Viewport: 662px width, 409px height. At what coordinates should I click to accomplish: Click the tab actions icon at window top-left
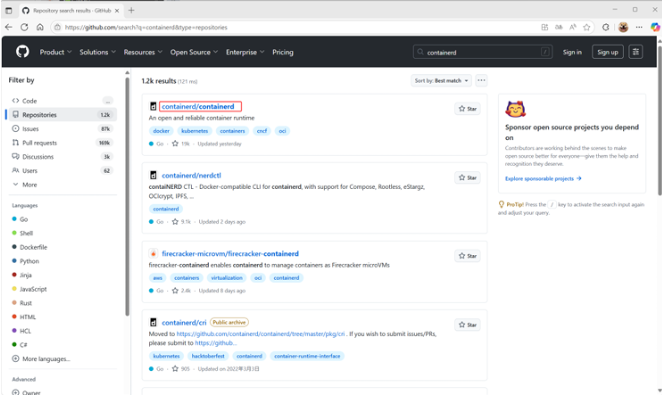click(9, 11)
